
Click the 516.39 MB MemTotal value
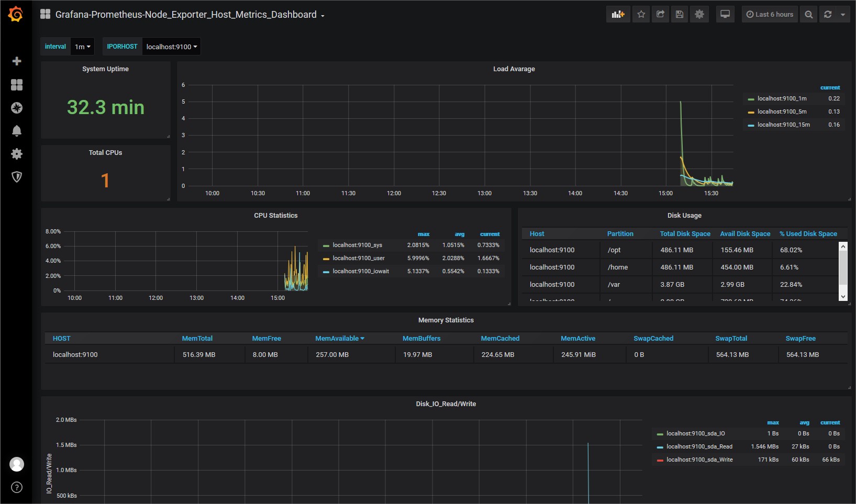pyautogui.click(x=199, y=355)
